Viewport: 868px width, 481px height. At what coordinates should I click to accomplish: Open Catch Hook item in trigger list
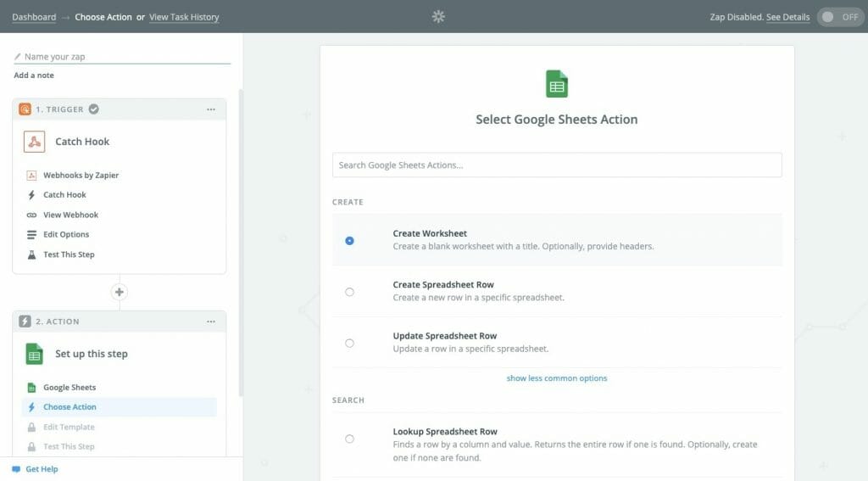tap(64, 195)
